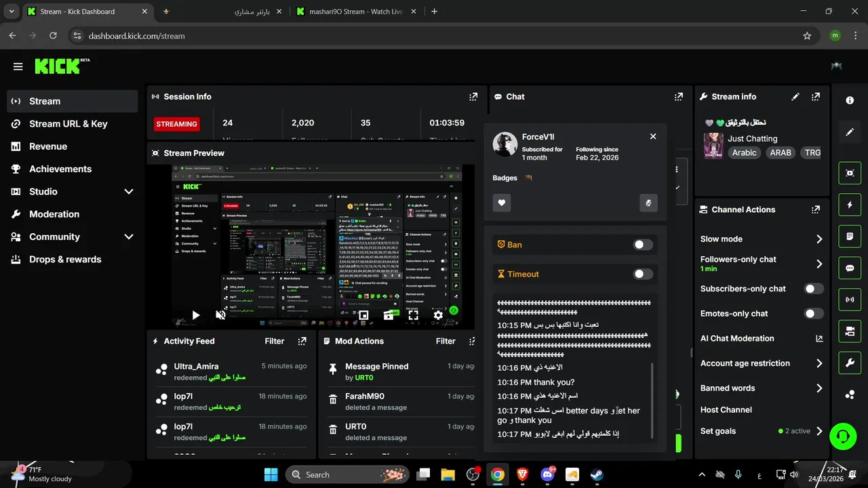Screen dimensions: 868x488
Task: Click the three-dots rewards icon in right sidebar
Action: 850,395
